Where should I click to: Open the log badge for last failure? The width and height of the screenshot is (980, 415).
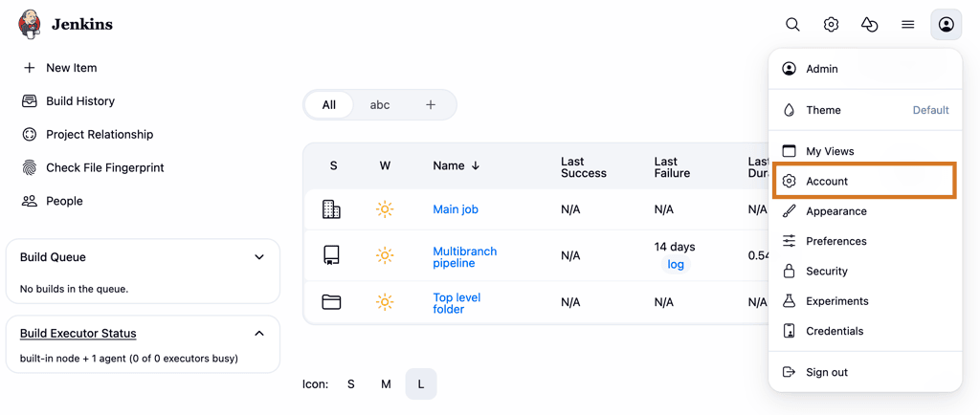pos(676,265)
